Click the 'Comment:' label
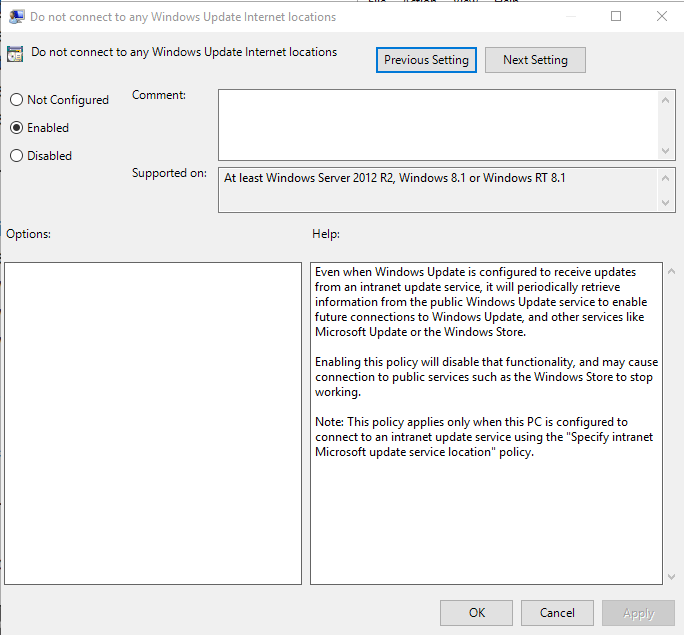Image resolution: width=684 pixels, height=635 pixels. (159, 95)
